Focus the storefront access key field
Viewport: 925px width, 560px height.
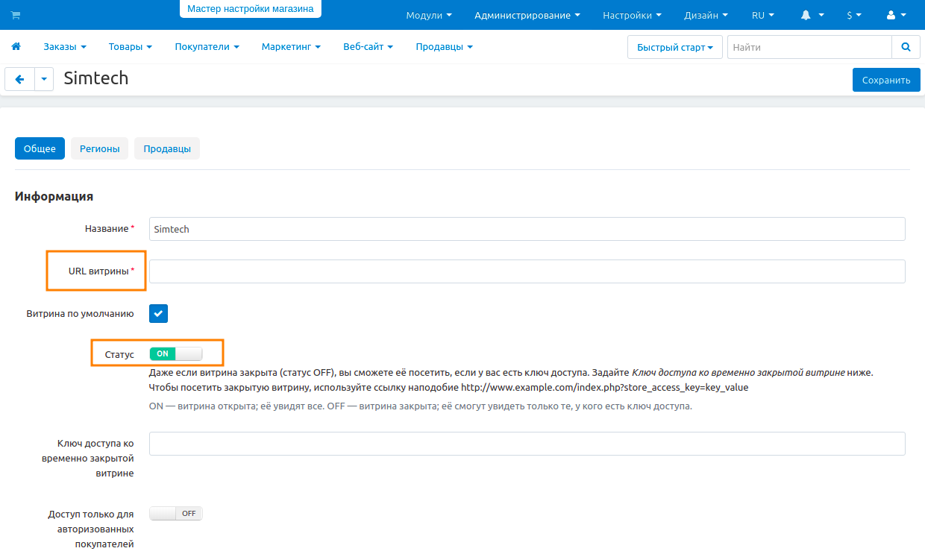[527, 444]
